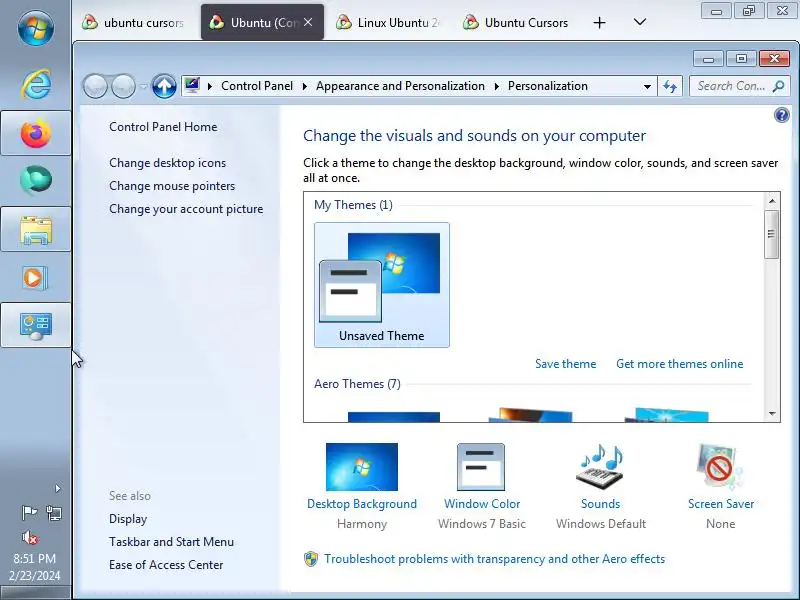Expand arrow before Personalization breadcrumb
The height and width of the screenshot is (600, 800).
pos(496,86)
